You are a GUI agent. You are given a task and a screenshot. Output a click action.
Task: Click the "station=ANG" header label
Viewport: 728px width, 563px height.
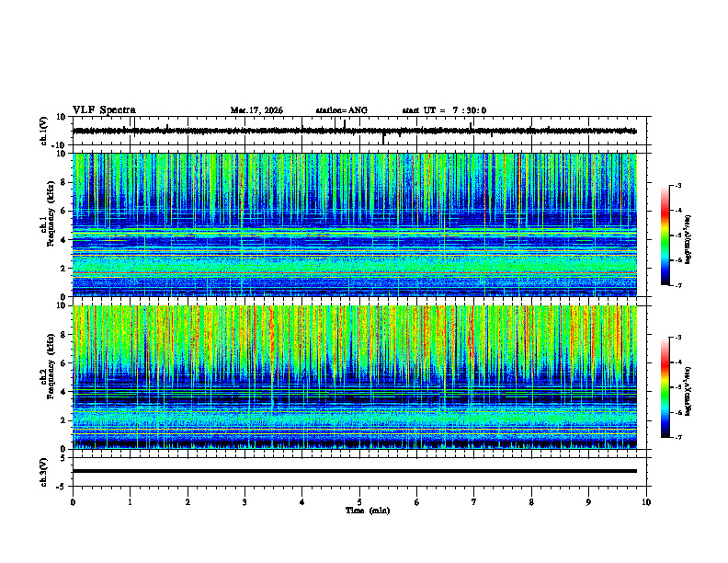coord(341,110)
